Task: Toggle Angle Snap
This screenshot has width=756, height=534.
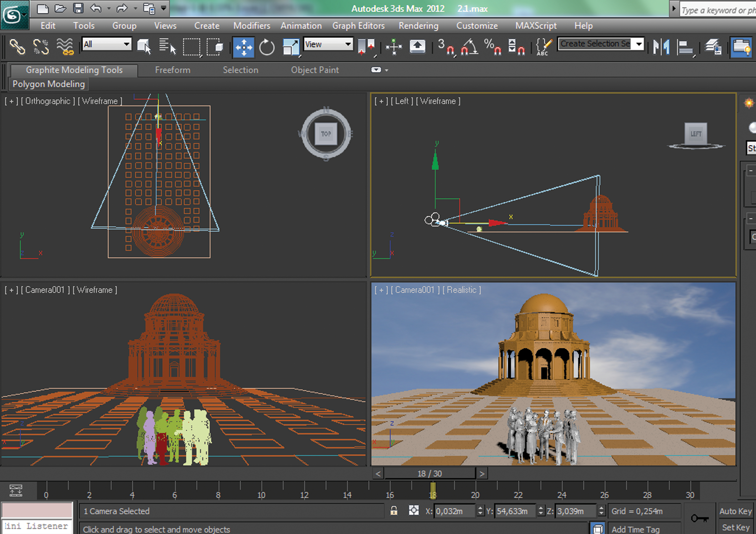Action: click(x=470, y=47)
